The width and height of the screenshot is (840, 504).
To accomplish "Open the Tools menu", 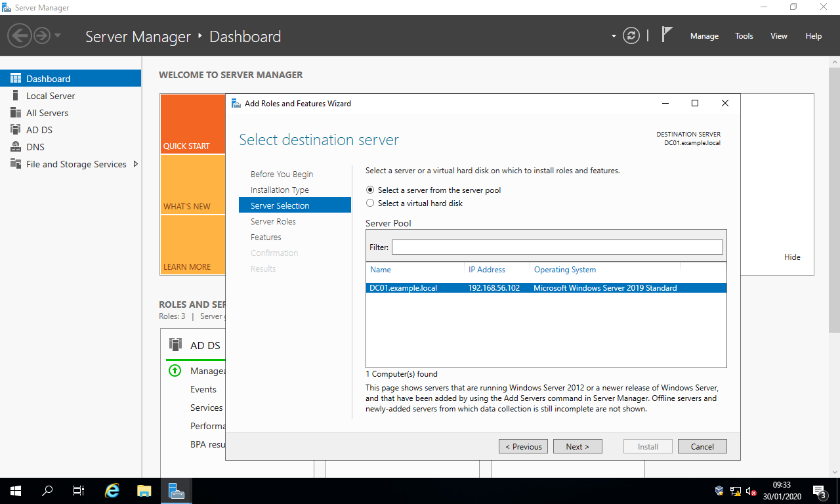I will click(744, 36).
